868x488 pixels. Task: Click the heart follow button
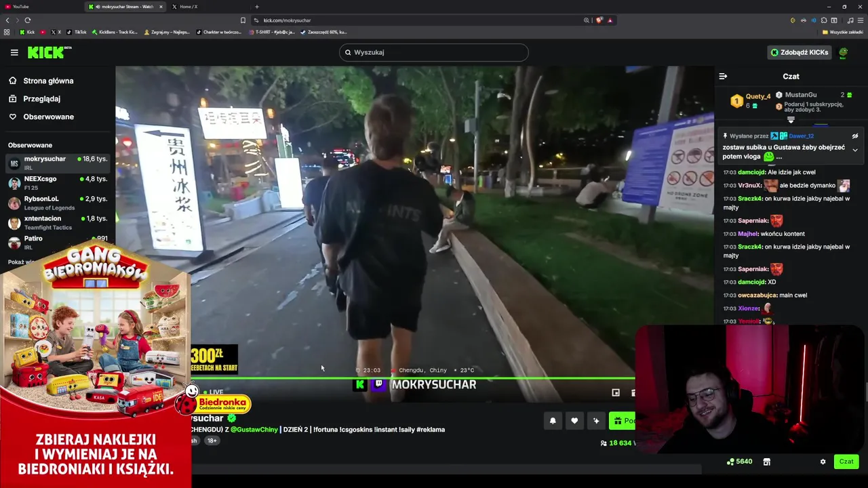pos(574,421)
